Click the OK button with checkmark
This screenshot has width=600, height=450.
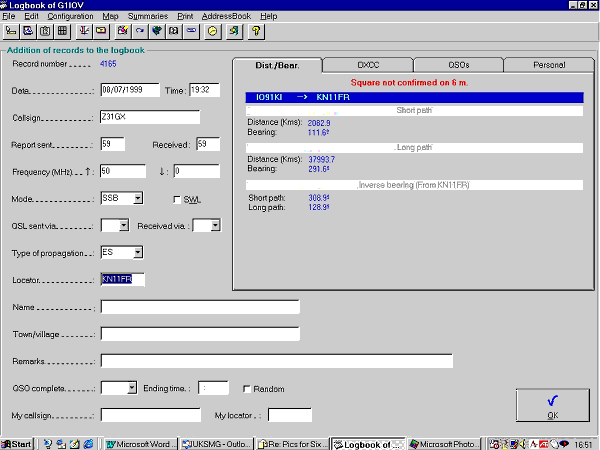(x=553, y=405)
